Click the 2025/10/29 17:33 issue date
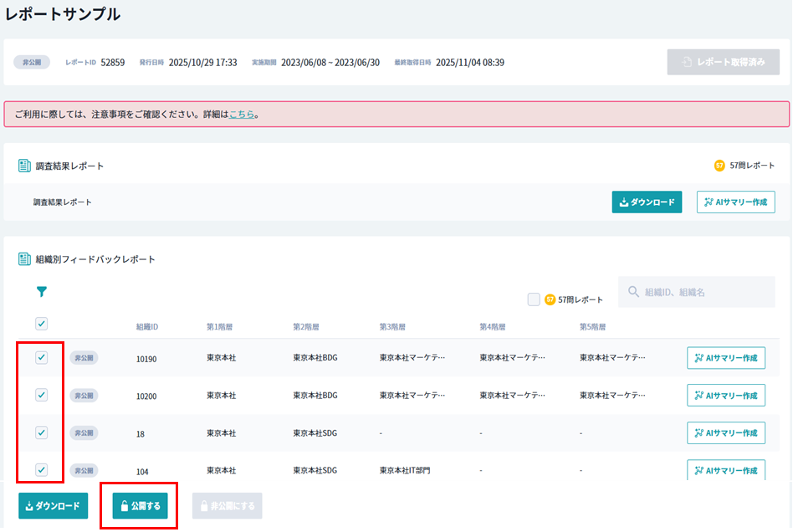Screen dimensions: 793x532 pyautogui.click(x=202, y=62)
